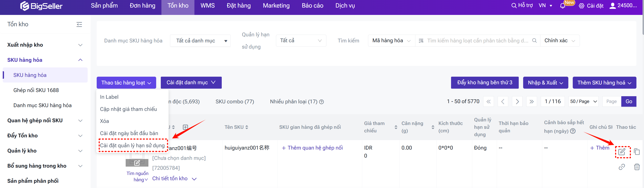This screenshot has width=644, height=188.
Task: Click the edit pencil icon in Thao tác column
Action: point(622,152)
